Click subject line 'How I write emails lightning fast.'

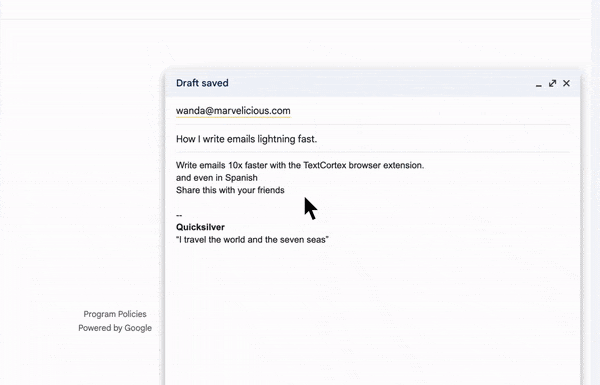click(246, 139)
